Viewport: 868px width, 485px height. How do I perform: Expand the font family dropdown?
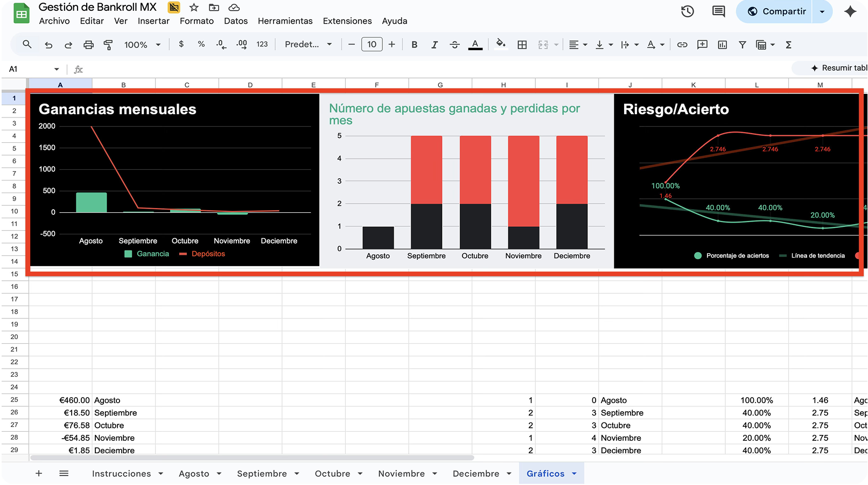coord(308,45)
